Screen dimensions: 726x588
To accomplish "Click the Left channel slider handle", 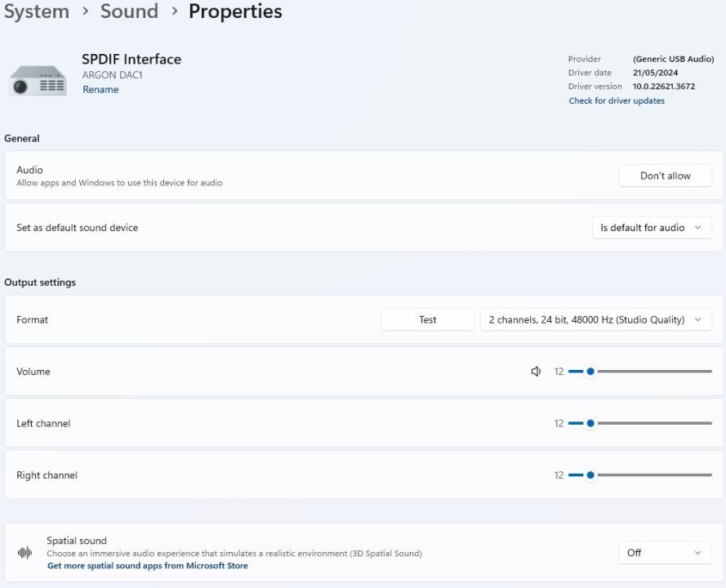I will coord(590,423).
